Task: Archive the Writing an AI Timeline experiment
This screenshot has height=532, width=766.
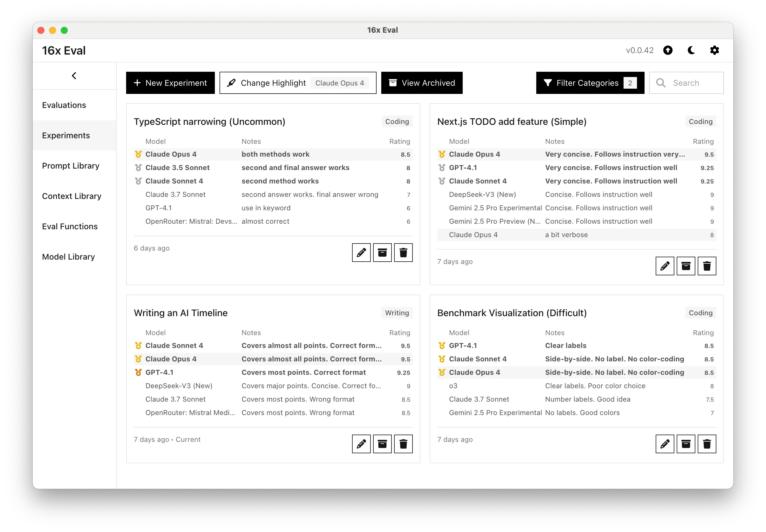Action: [x=382, y=444]
